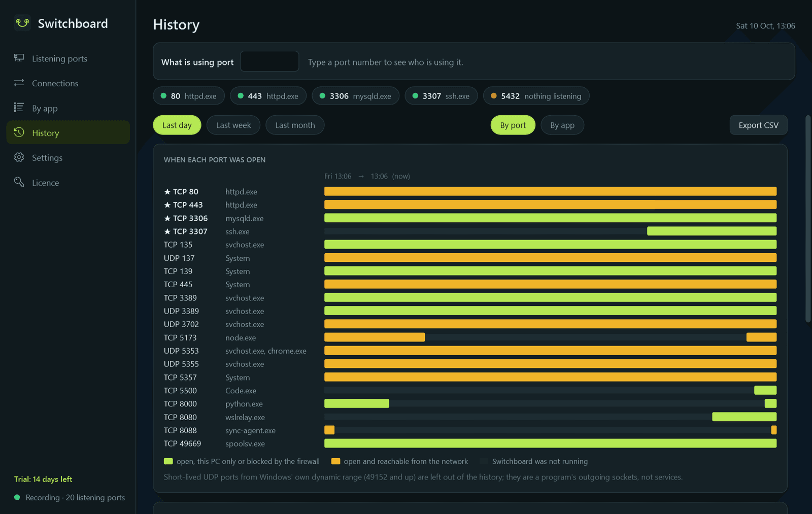This screenshot has width=812, height=514.
Task: Click the Connections arrows icon
Action: click(x=19, y=83)
